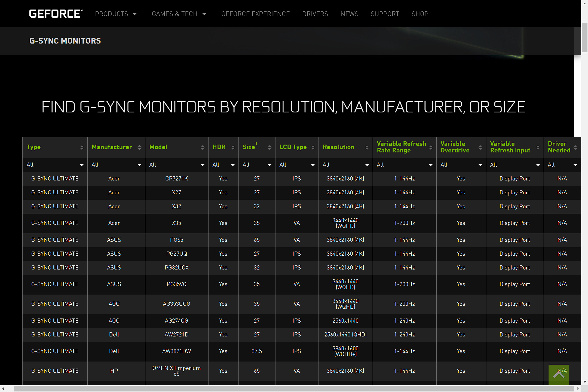Go to the Shop page
The height and width of the screenshot is (392, 588).
pyautogui.click(x=420, y=14)
